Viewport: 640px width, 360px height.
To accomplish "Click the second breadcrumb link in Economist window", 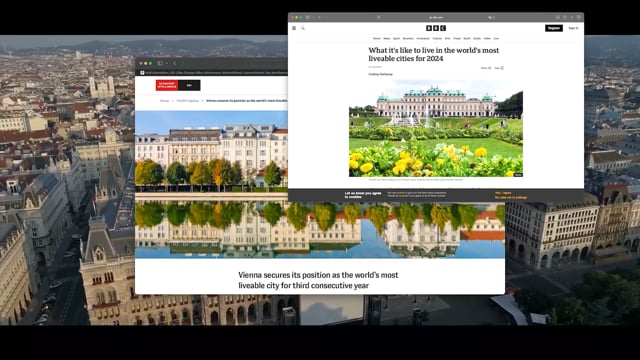I will click(187, 100).
